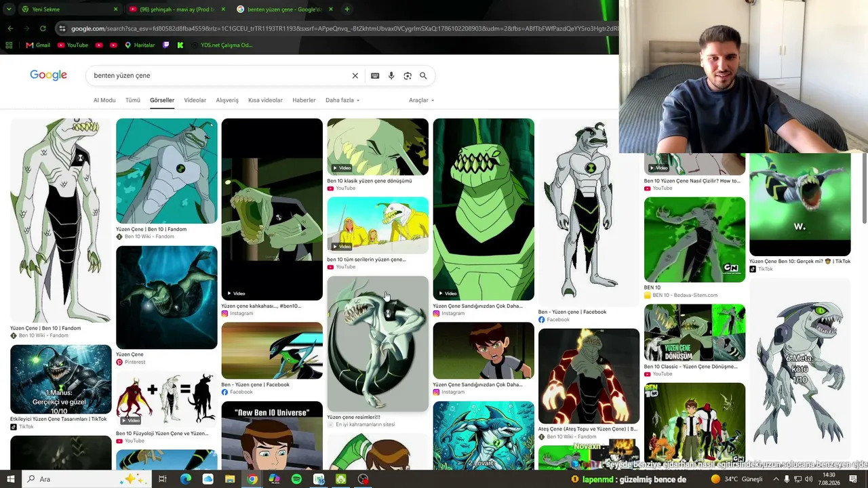
Task: Show hidden system tray icons chevron
Action: (x=776, y=479)
